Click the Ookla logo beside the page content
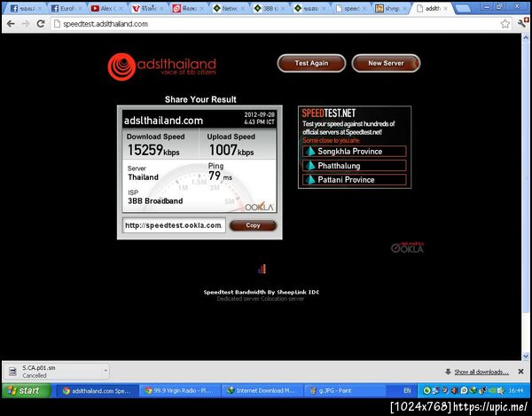Viewport: 532px width, 416px height. coord(407,247)
